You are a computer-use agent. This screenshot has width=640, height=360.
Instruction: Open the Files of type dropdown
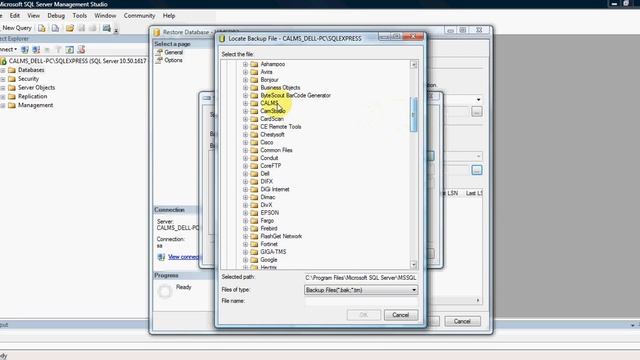361,290
